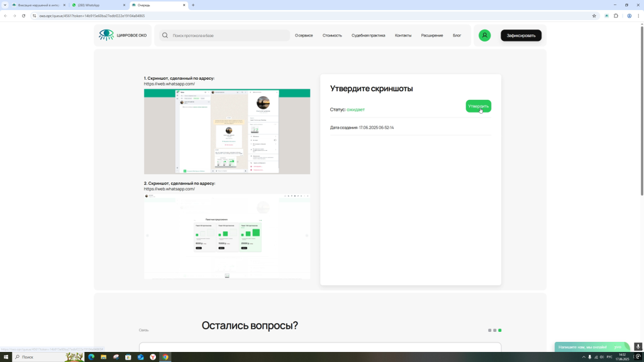Open the first WhatsApp screenshot thumbnail
This screenshot has width=644, height=362.
pos(227,131)
